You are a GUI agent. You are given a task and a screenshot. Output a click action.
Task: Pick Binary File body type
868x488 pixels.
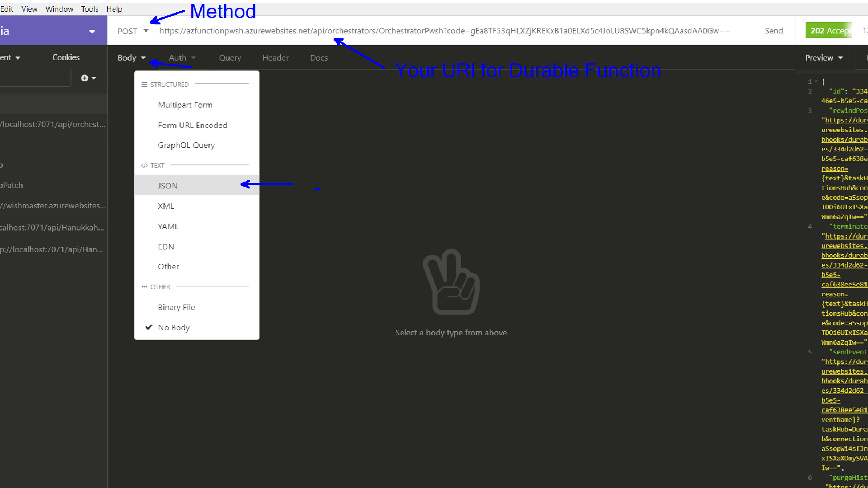pos(176,307)
